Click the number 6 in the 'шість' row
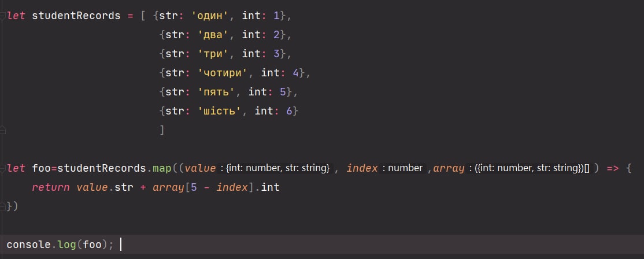 point(289,111)
